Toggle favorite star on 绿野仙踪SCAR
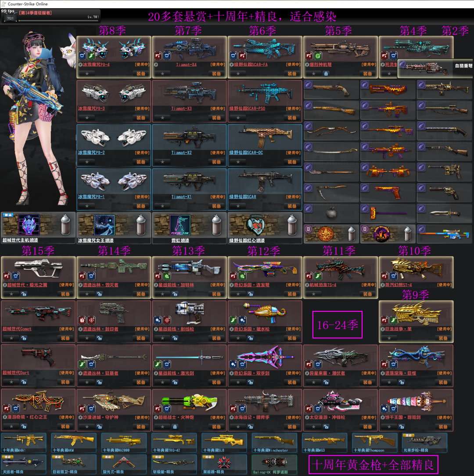Screen dimensions: 474x476 pos(238,206)
